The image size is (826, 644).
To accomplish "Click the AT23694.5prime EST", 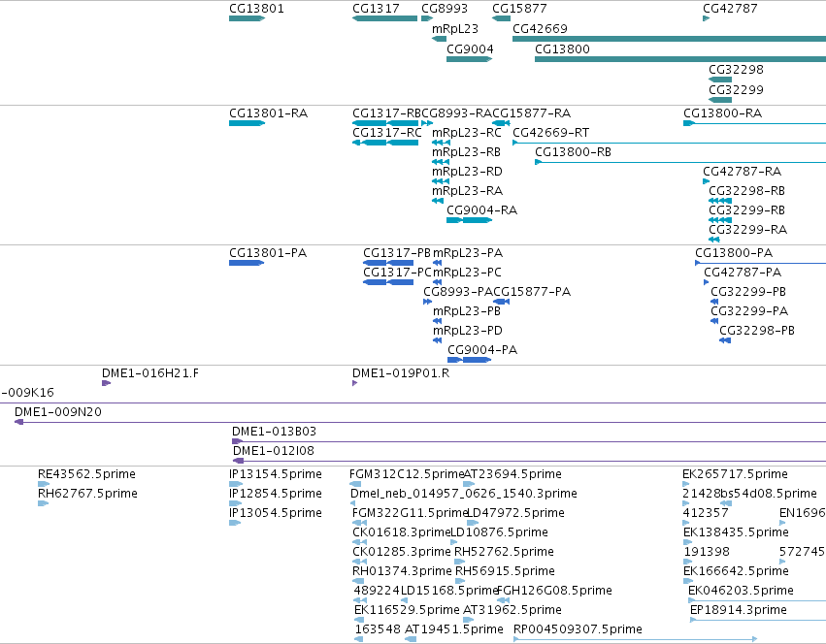I will coord(469,484).
